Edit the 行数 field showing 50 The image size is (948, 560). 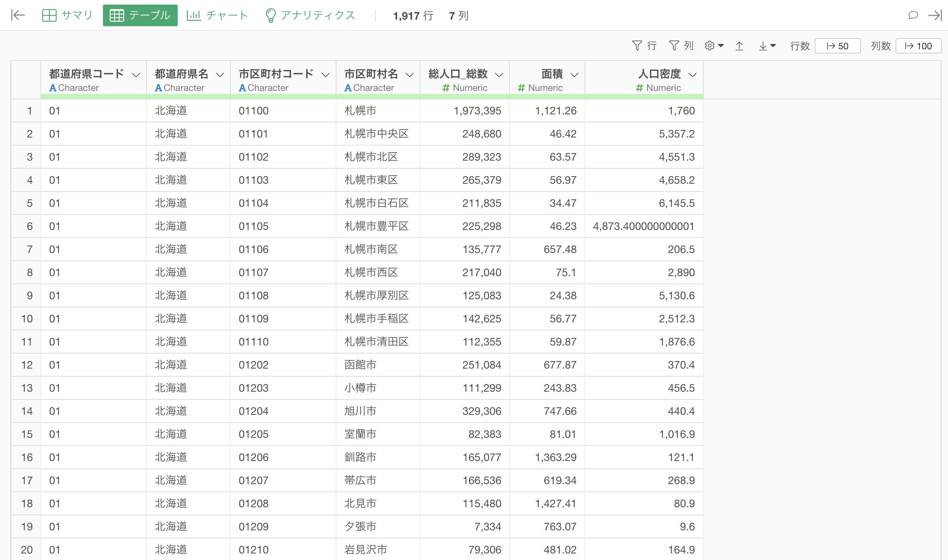pyautogui.click(x=837, y=46)
